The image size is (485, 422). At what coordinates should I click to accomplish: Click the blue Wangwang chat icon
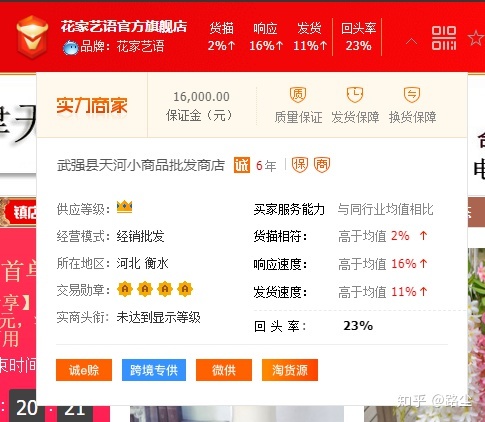(71, 47)
